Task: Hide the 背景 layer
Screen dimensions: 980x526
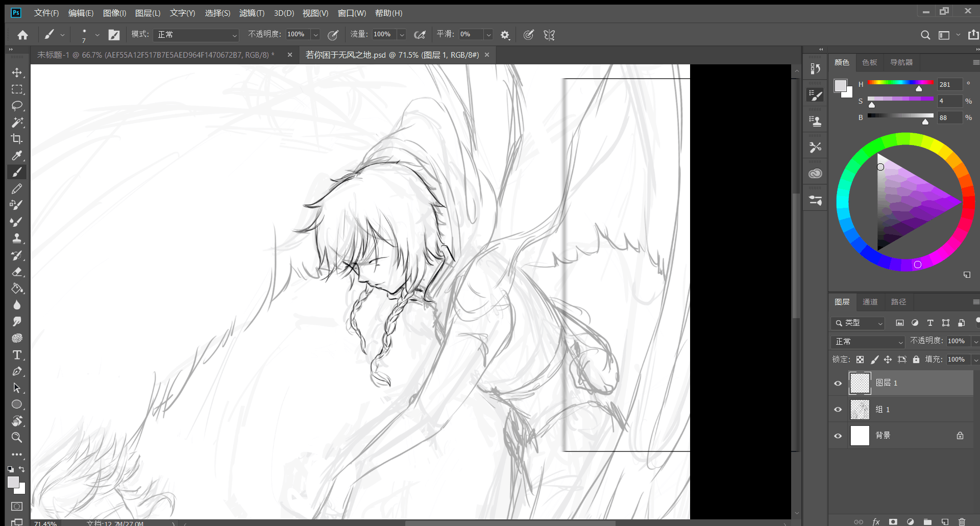Action: tap(838, 436)
